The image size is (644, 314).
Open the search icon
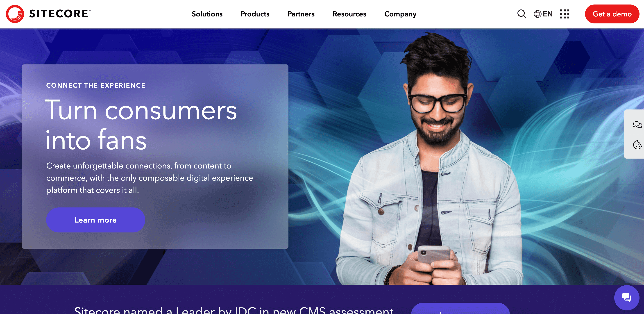coord(522,14)
